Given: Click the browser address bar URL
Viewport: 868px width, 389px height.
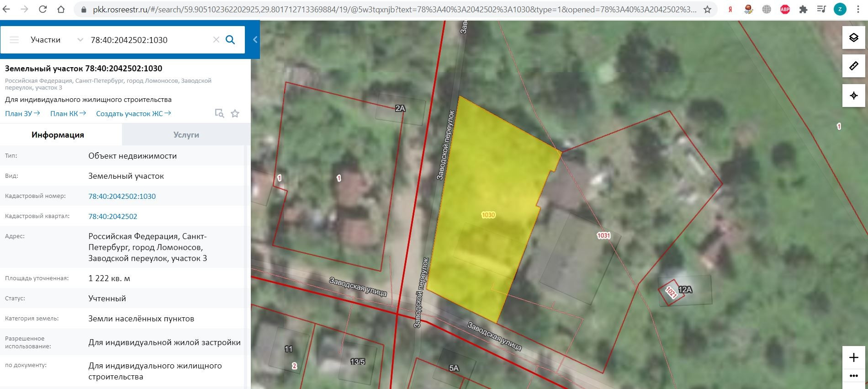Looking at the screenshot, I should [x=395, y=9].
